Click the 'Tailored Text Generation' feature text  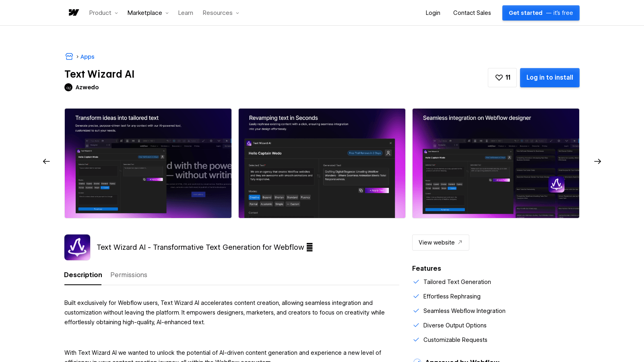(457, 282)
